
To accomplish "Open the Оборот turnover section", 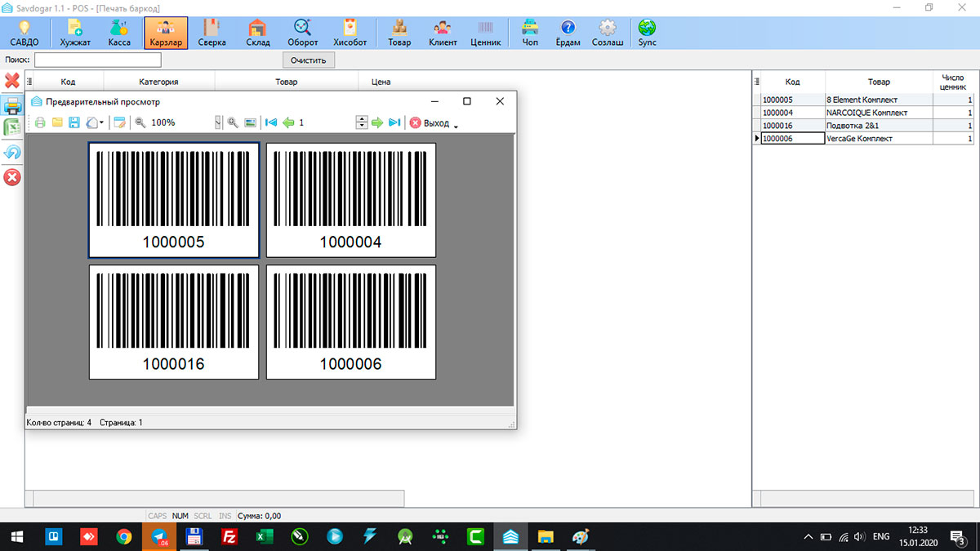I will 303,33.
